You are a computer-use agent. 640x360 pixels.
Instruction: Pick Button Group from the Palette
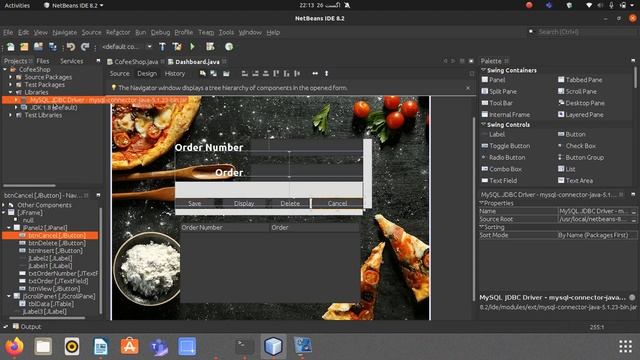[x=581, y=158]
